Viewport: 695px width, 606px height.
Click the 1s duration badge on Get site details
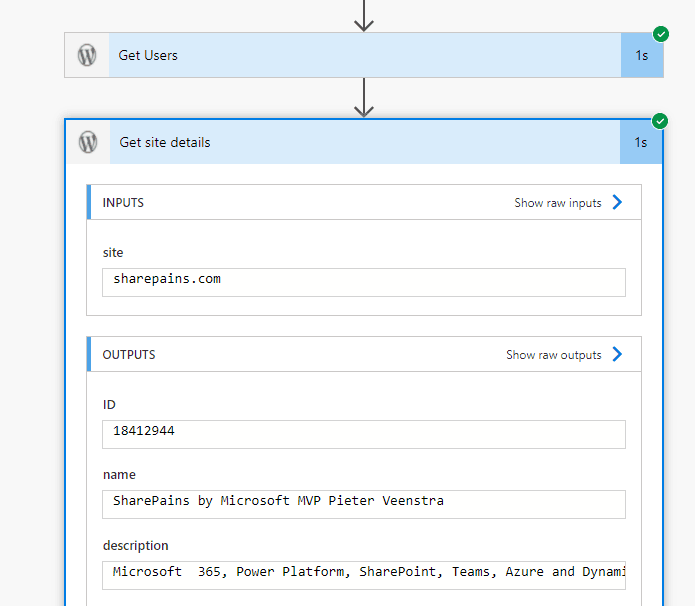[x=641, y=142]
